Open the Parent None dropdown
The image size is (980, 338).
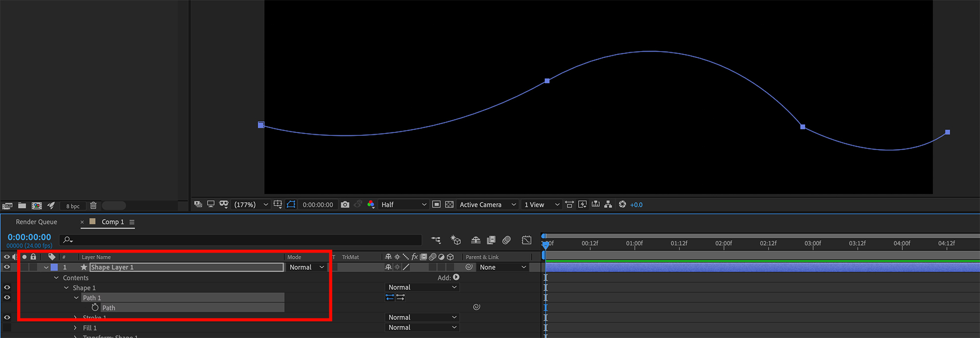tap(503, 267)
